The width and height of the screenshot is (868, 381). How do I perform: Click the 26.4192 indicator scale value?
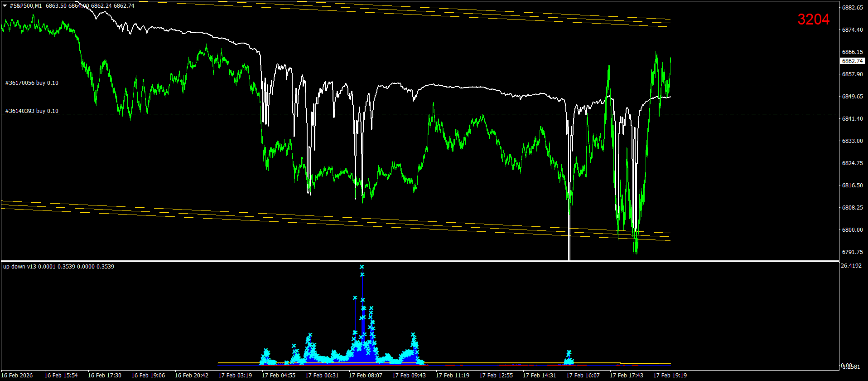tap(851, 266)
